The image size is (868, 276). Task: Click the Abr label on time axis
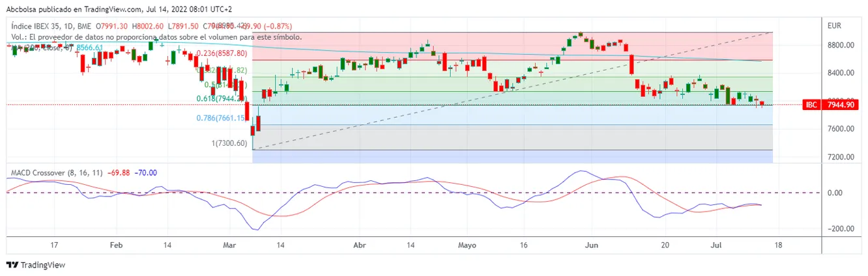pos(359,245)
